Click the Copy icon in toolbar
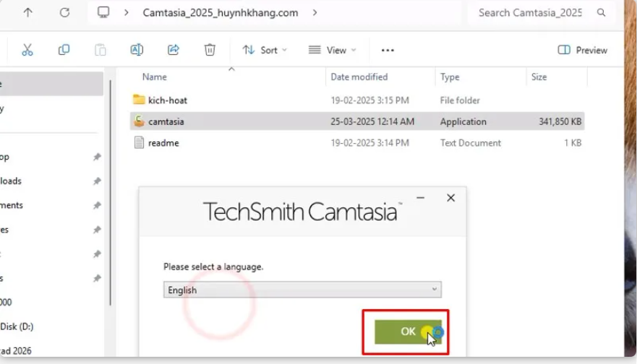Screen dimensions: 637x364 pyautogui.click(x=64, y=50)
